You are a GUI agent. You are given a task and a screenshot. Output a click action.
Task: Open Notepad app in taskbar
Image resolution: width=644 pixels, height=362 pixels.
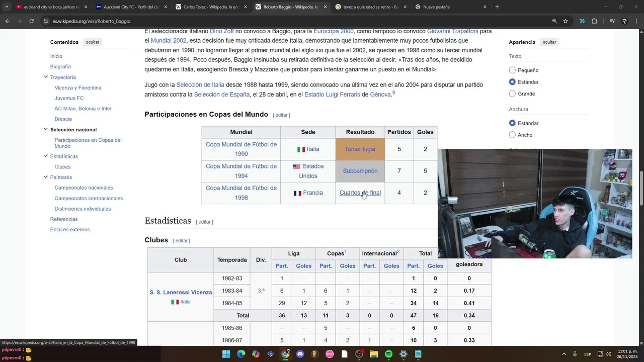tap(418, 354)
